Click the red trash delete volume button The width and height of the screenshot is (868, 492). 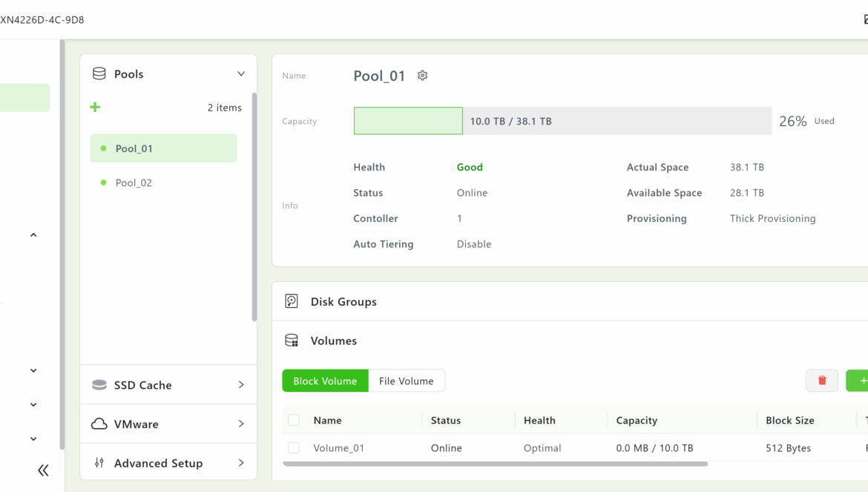[821, 381]
